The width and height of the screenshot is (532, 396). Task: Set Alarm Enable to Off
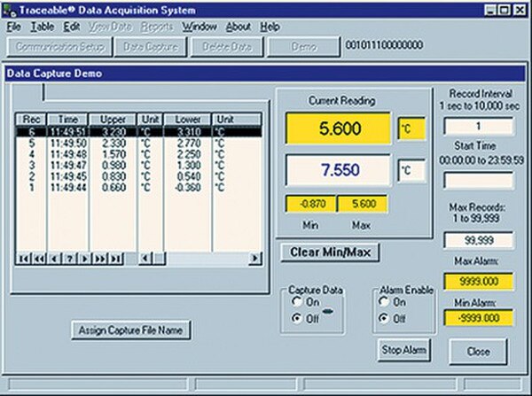(383, 318)
